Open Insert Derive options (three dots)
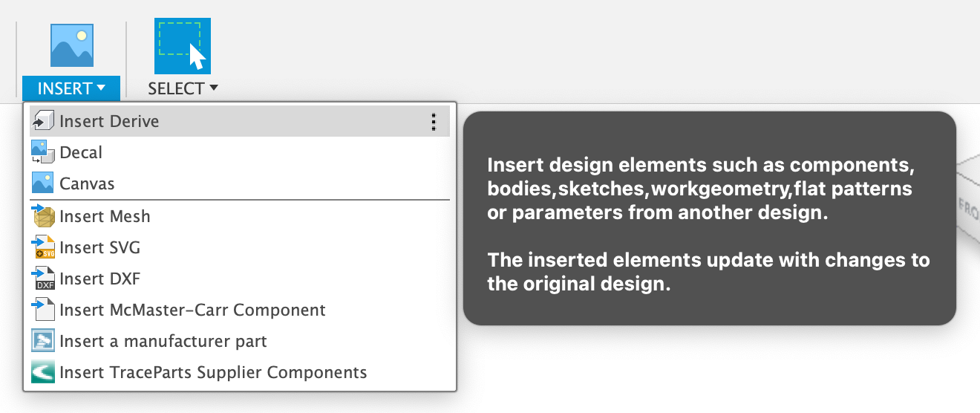The height and width of the screenshot is (413, 980). (x=434, y=122)
